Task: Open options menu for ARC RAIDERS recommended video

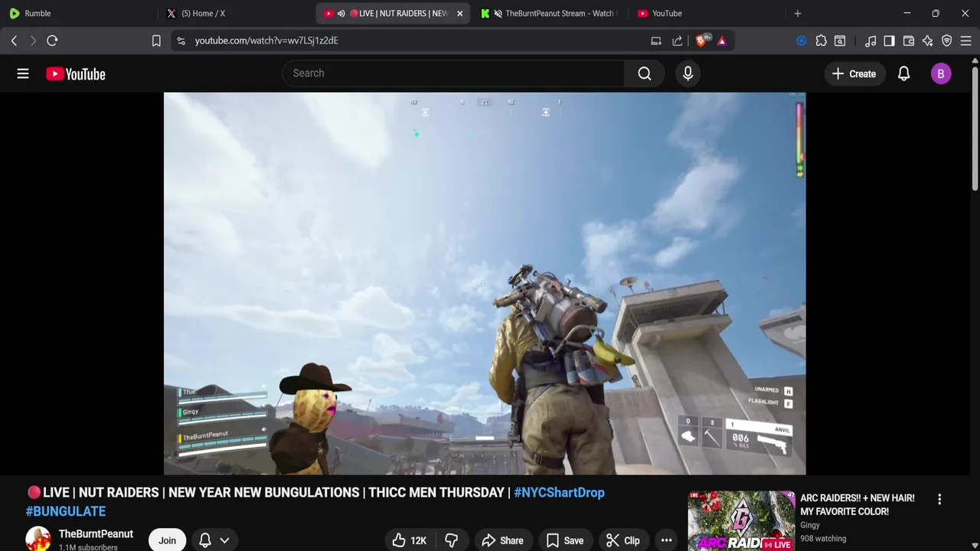Action: [x=939, y=499]
